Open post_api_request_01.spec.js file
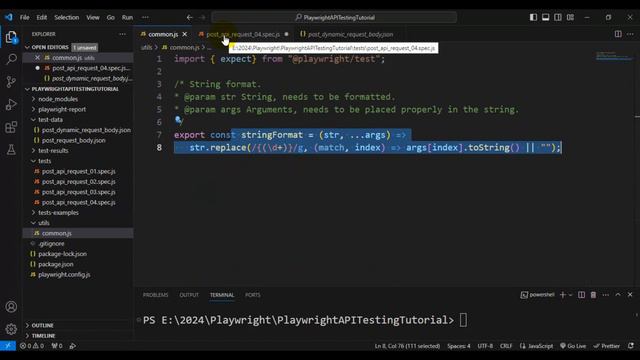 click(x=78, y=171)
